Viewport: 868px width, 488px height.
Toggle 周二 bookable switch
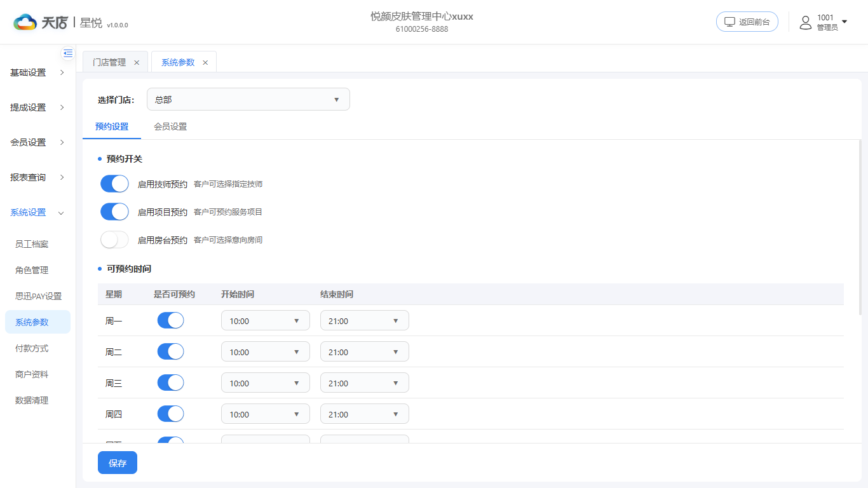pos(170,351)
